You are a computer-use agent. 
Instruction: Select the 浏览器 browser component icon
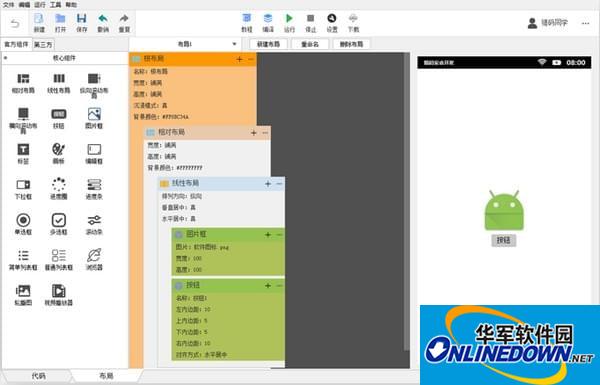coord(94,255)
